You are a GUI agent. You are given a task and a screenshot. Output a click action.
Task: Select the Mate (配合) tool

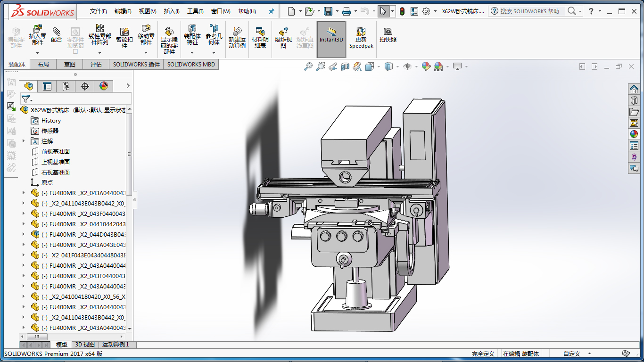click(x=57, y=35)
